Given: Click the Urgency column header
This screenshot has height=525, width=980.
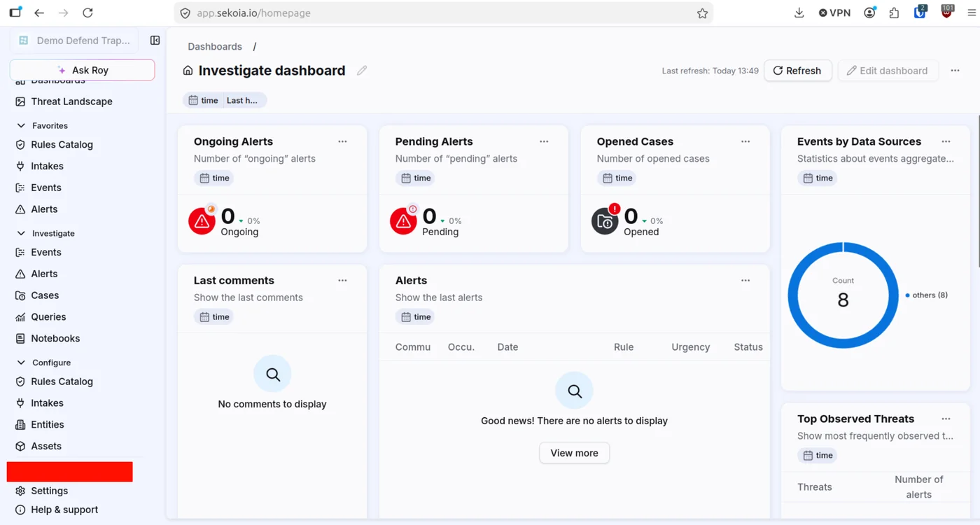Looking at the screenshot, I should tap(690, 347).
